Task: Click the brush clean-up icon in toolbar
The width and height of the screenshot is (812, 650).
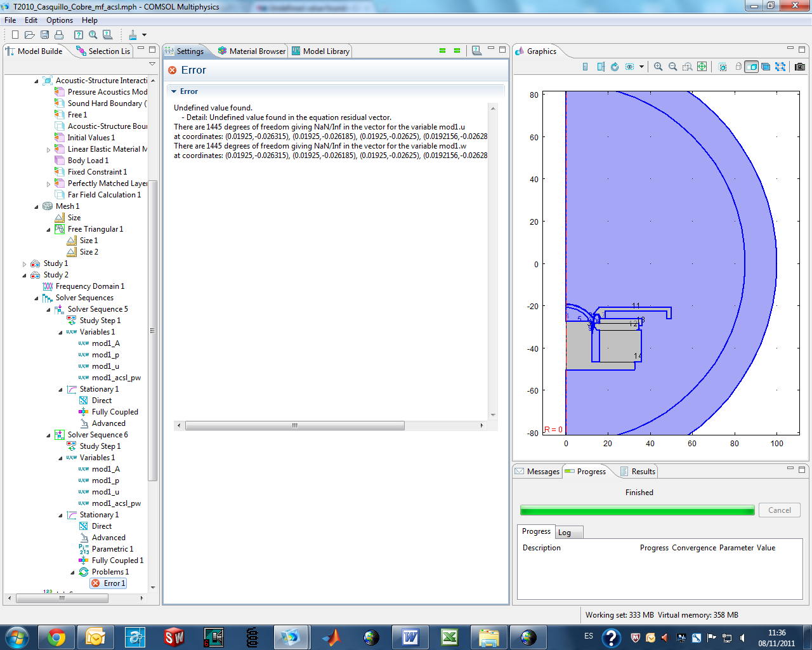Action: [133, 35]
